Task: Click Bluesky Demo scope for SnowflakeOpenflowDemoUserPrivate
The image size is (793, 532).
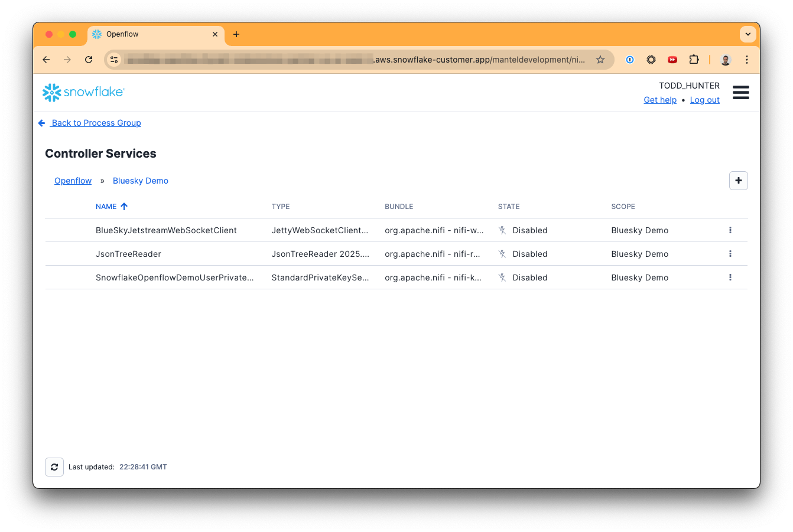Action: coord(640,278)
